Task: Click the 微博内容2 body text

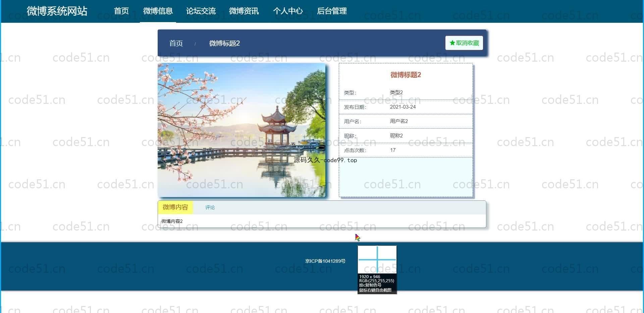Action: (172, 221)
